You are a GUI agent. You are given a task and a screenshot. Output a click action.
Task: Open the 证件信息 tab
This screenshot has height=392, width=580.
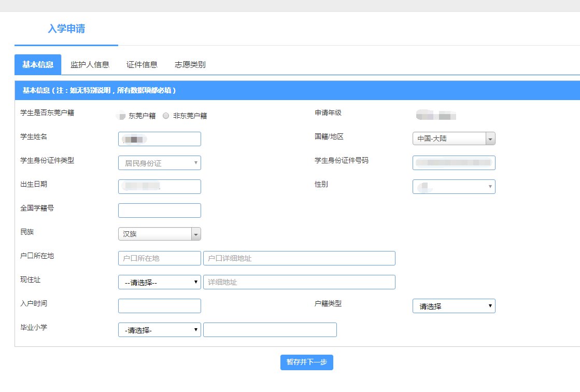coord(142,65)
